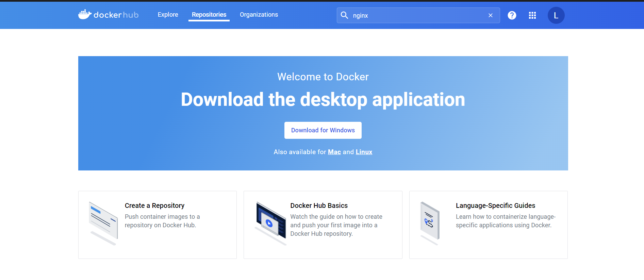Screen dimensions: 644x280
Task: Open the Organizations tab
Action: coord(259,15)
